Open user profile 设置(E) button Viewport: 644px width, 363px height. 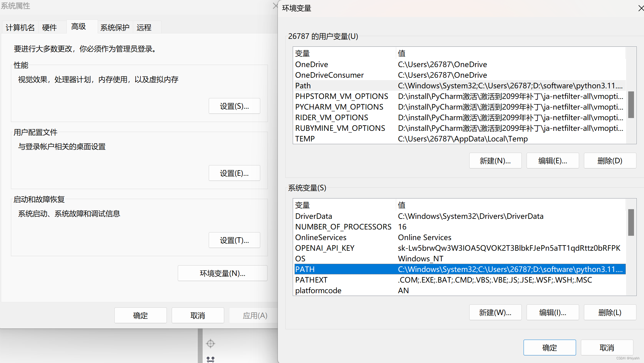pyautogui.click(x=234, y=173)
